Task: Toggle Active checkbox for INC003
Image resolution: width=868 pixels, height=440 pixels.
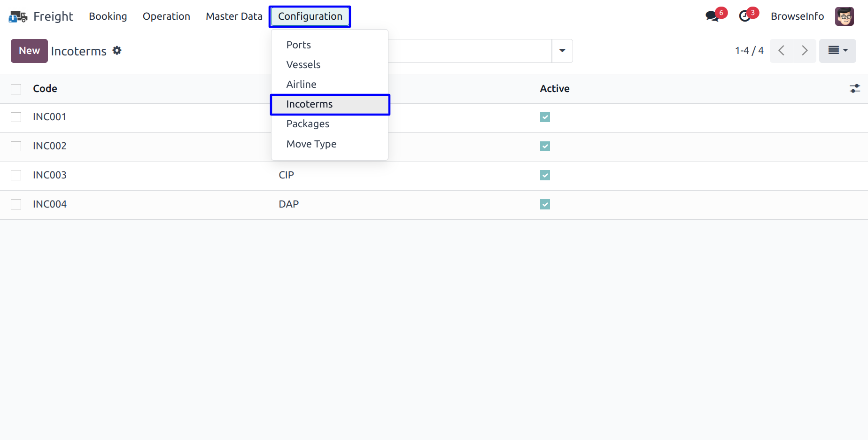Action: click(x=545, y=175)
